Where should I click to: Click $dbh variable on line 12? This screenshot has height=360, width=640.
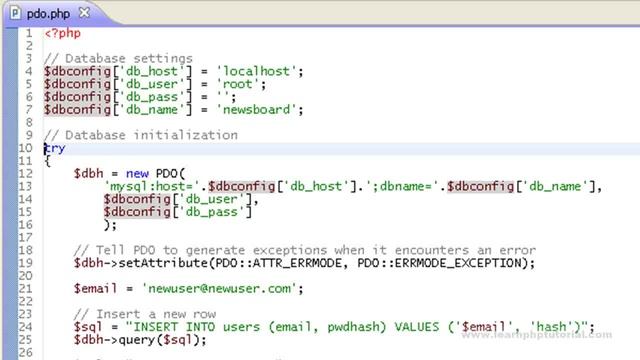point(89,173)
